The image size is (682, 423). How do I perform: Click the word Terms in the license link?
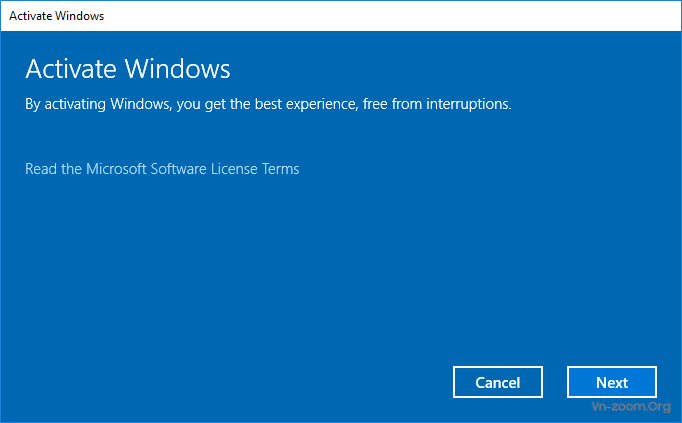[281, 169]
